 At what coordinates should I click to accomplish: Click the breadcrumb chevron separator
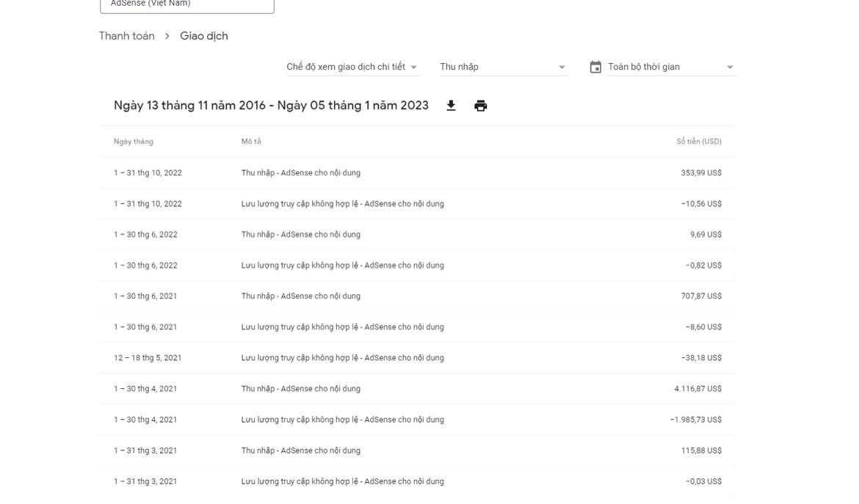coord(167,37)
